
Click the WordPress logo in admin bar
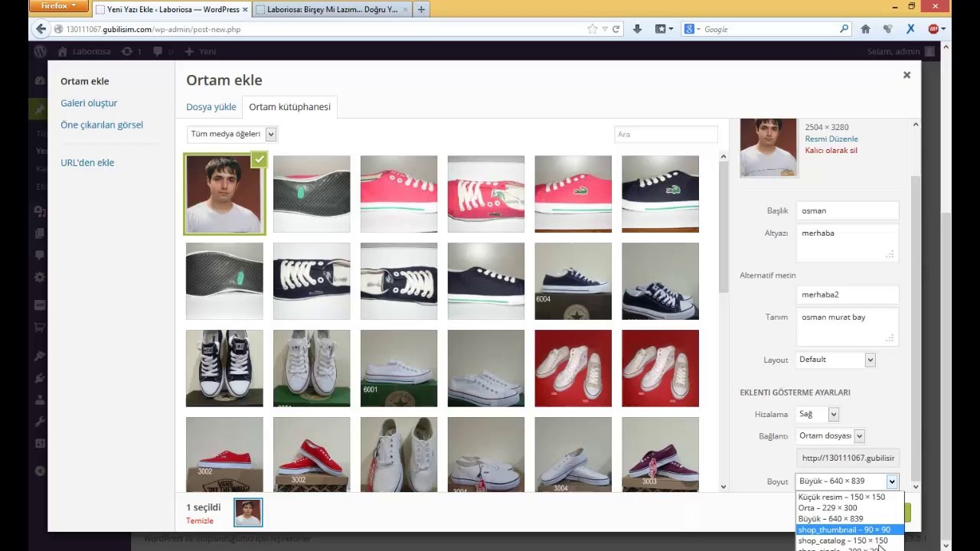pyautogui.click(x=41, y=51)
